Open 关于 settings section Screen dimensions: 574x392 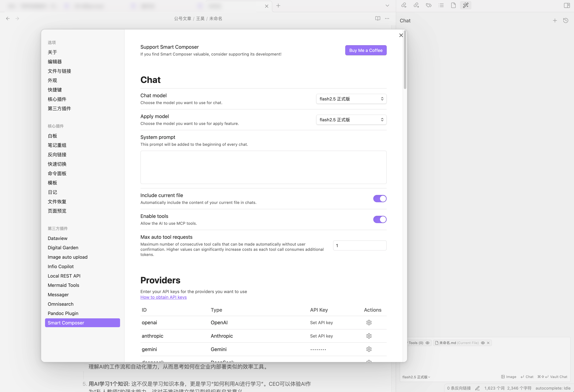[x=52, y=52]
